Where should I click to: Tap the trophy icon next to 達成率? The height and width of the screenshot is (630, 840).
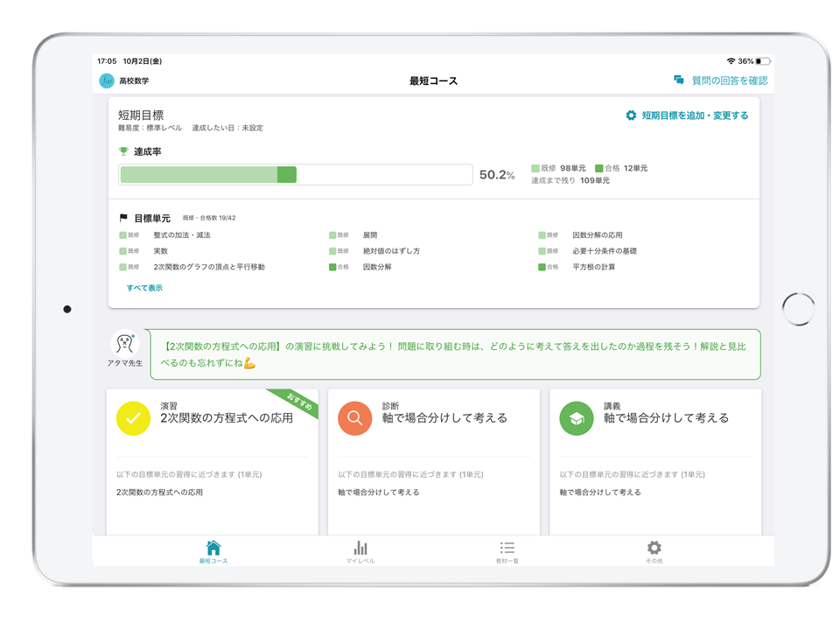(123, 151)
